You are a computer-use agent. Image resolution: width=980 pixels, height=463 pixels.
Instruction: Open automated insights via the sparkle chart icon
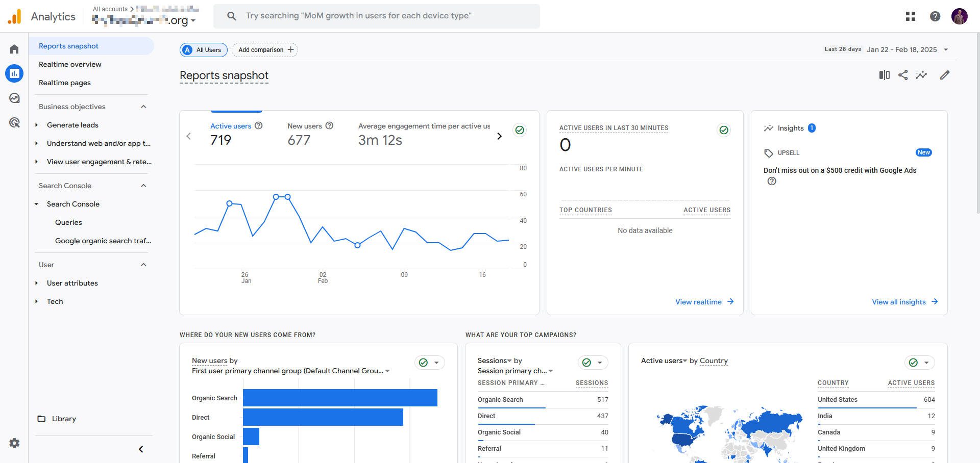922,75
